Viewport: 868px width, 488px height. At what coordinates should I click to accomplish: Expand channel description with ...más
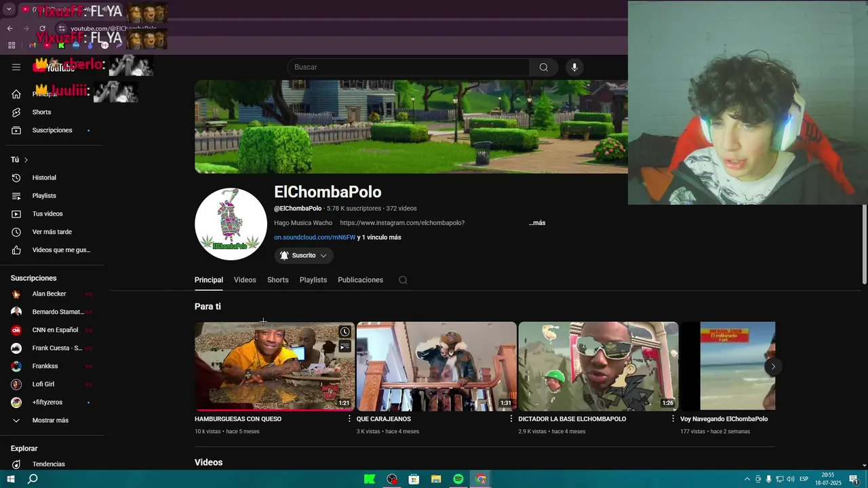pos(537,223)
